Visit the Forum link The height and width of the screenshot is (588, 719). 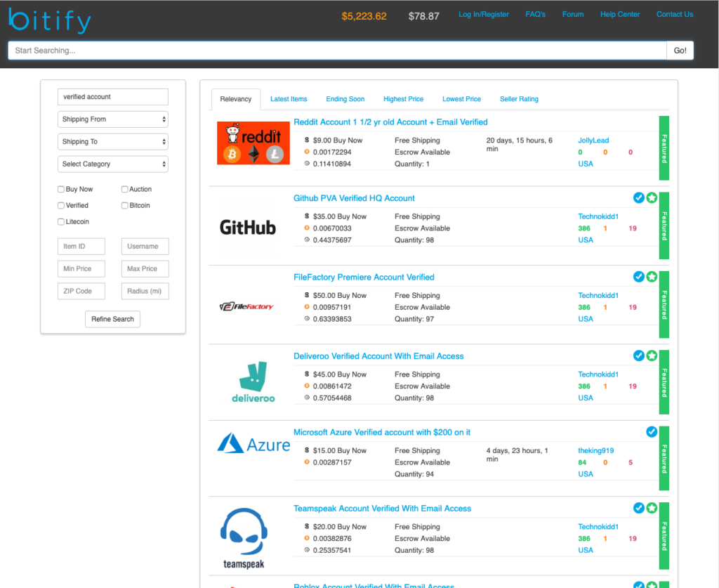[573, 14]
